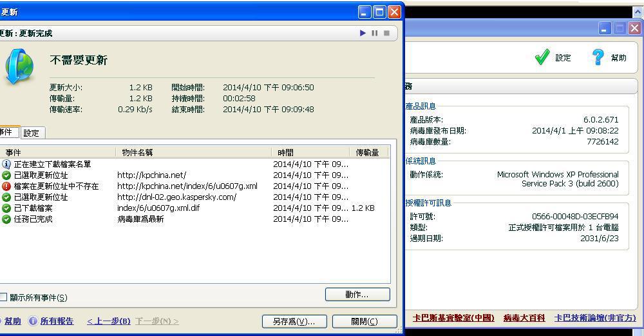Image resolution: width=644 pixels, height=336 pixels.
Task: Open the 動作... button menu
Action: point(357,295)
